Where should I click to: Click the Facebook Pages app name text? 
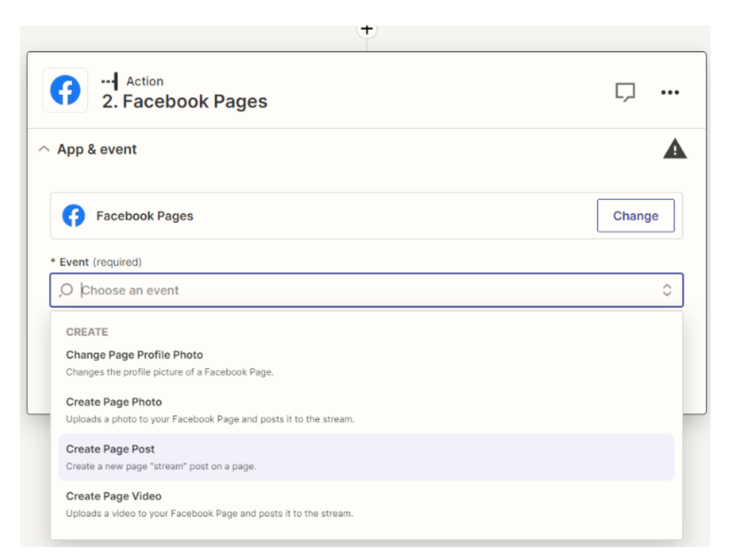coord(145,216)
